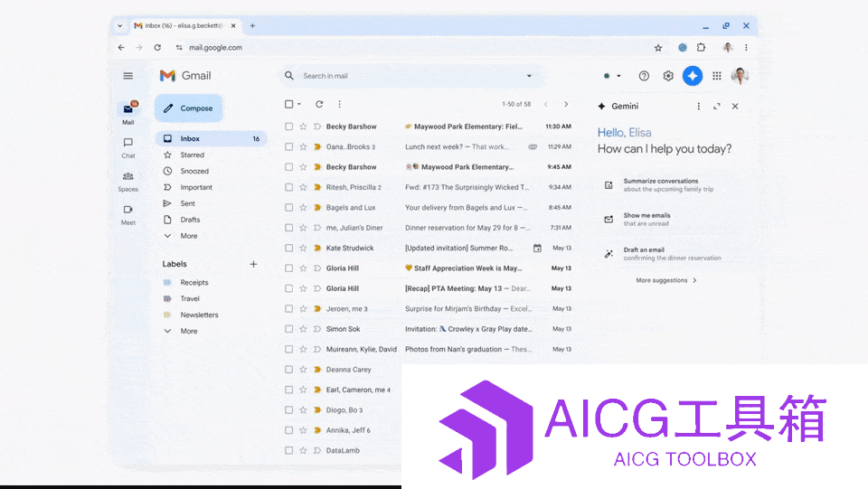Go to the Chat section in the left rail
This screenshot has height=489, width=868.
tap(127, 147)
